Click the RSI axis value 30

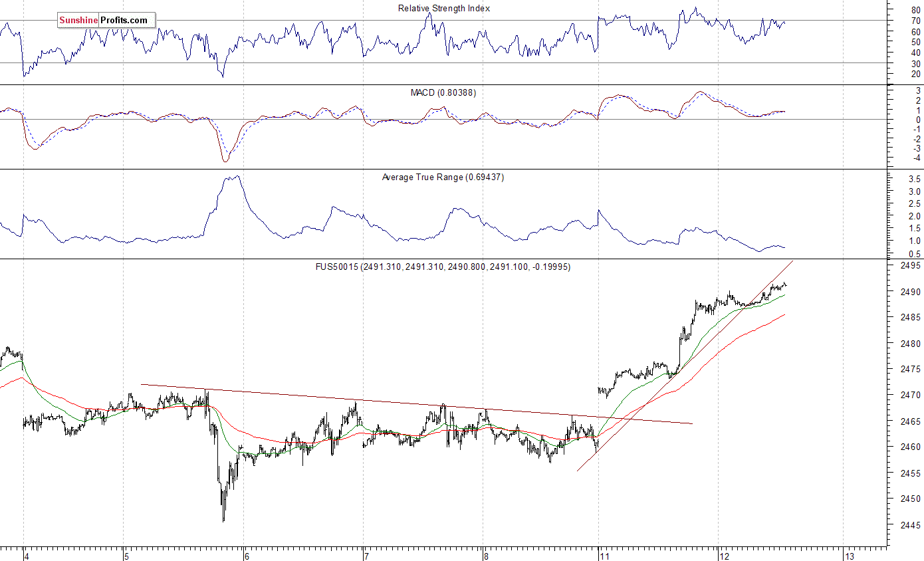(x=916, y=63)
